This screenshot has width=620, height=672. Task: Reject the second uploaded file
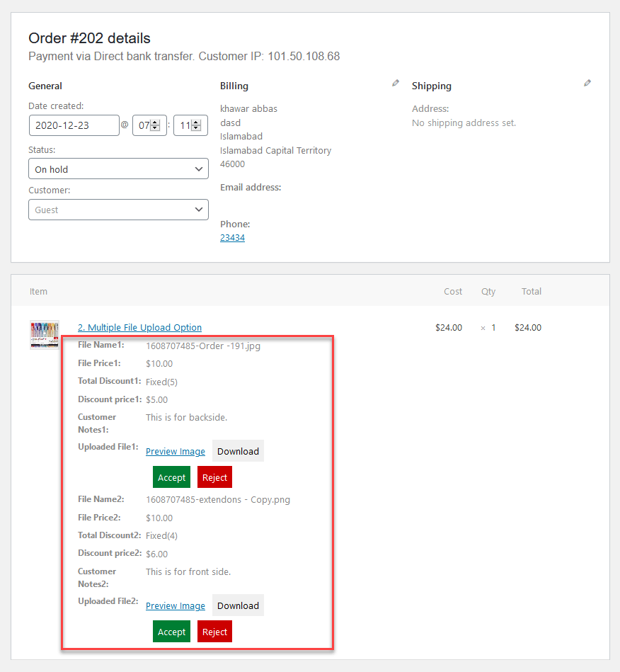point(214,631)
